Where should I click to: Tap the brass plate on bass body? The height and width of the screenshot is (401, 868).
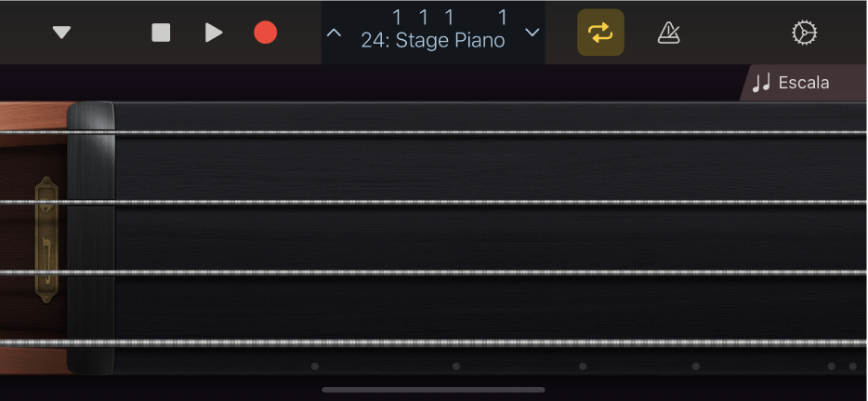(x=46, y=240)
